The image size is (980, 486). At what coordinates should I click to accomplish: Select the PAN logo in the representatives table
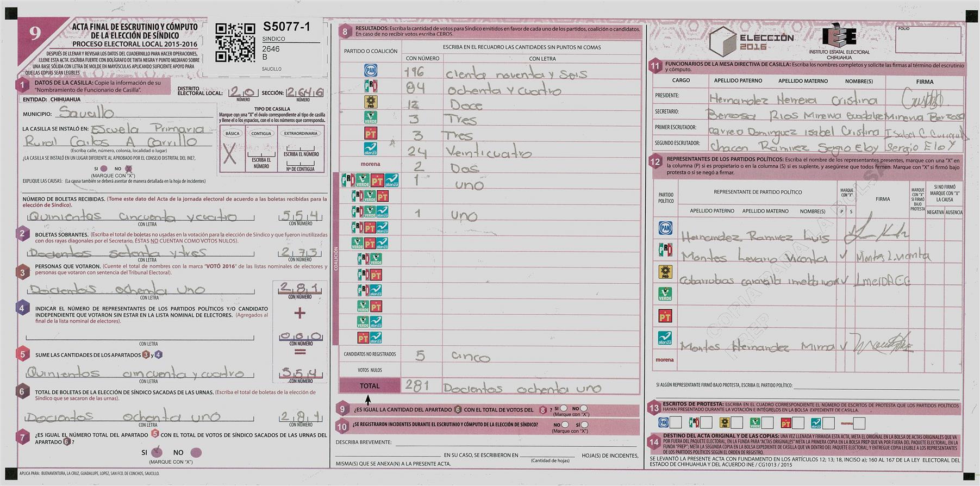pyautogui.click(x=665, y=228)
